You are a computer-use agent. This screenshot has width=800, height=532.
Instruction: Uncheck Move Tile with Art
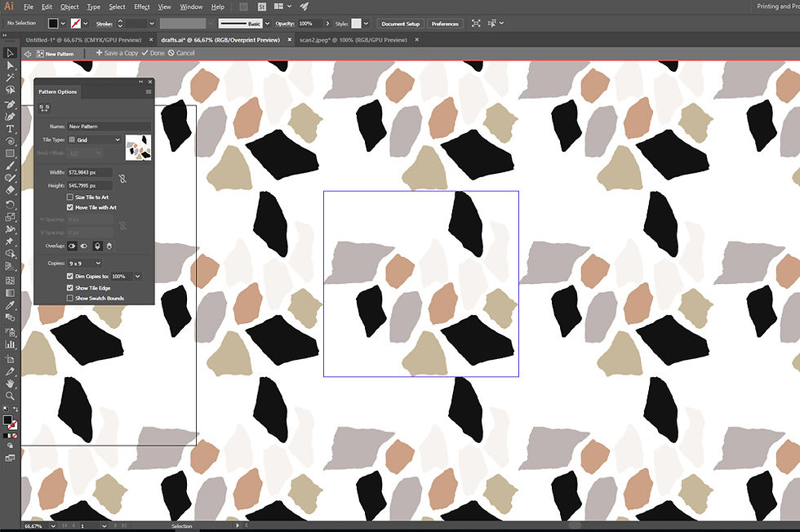click(70, 208)
